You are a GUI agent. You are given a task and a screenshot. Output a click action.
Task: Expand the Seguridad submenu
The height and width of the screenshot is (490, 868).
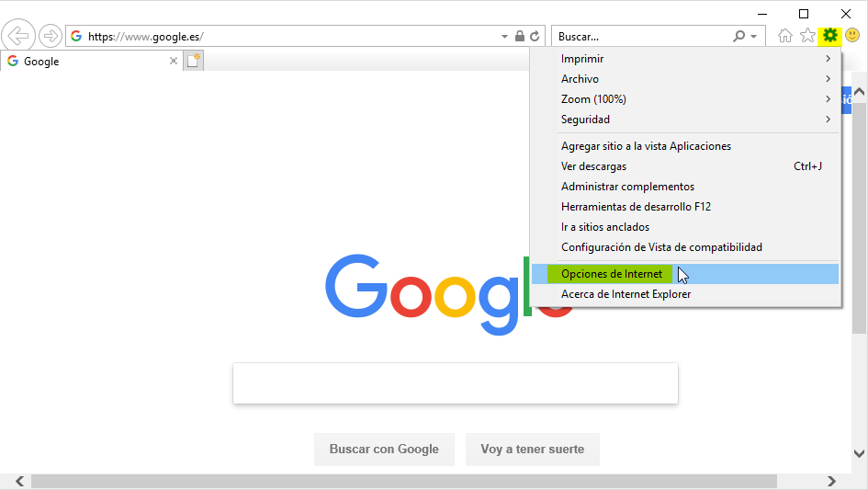point(685,120)
